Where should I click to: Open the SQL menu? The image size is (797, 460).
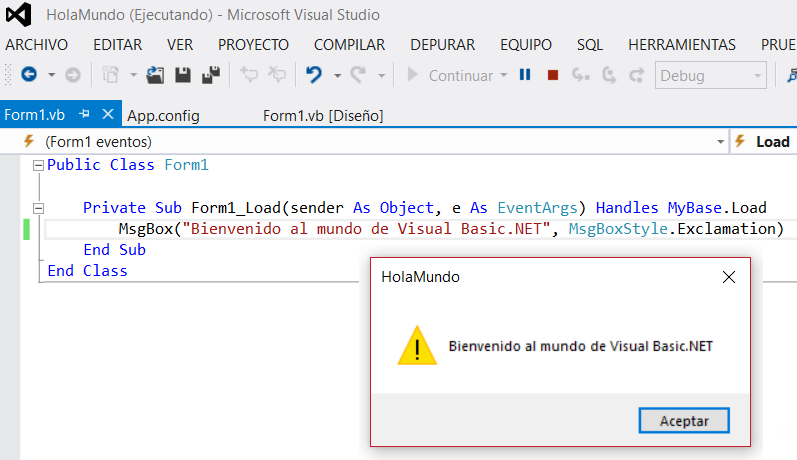pyautogui.click(x=590, y=45)
